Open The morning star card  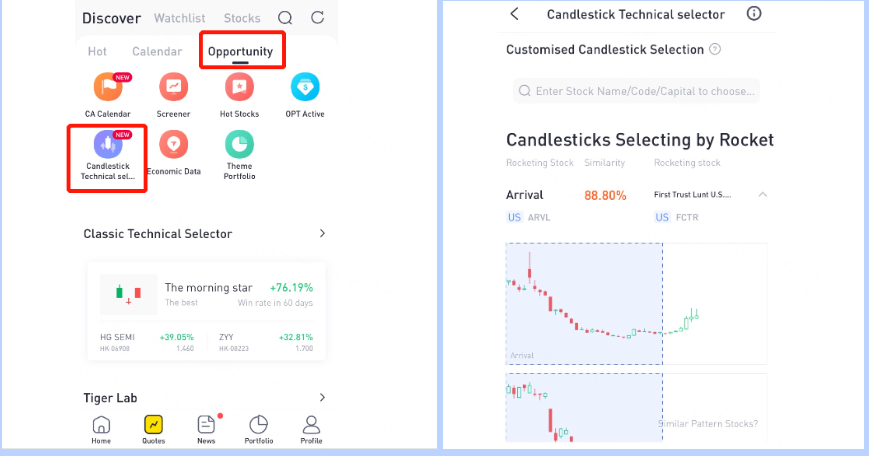tap(206, 295)
